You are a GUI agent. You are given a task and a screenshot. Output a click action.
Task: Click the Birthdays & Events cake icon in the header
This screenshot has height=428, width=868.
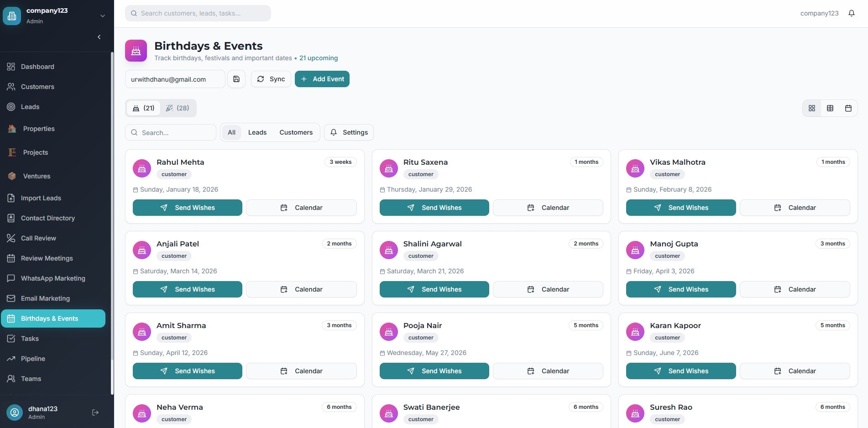(136, 51)
